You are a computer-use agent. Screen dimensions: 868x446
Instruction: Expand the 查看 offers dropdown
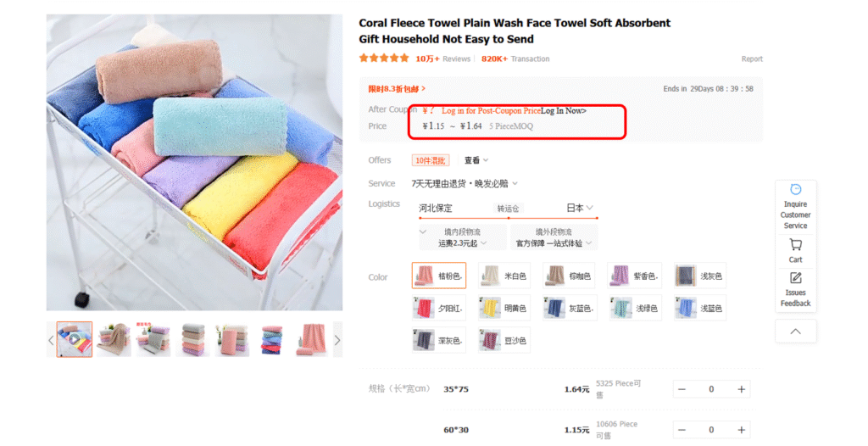[x=476, y=160]
